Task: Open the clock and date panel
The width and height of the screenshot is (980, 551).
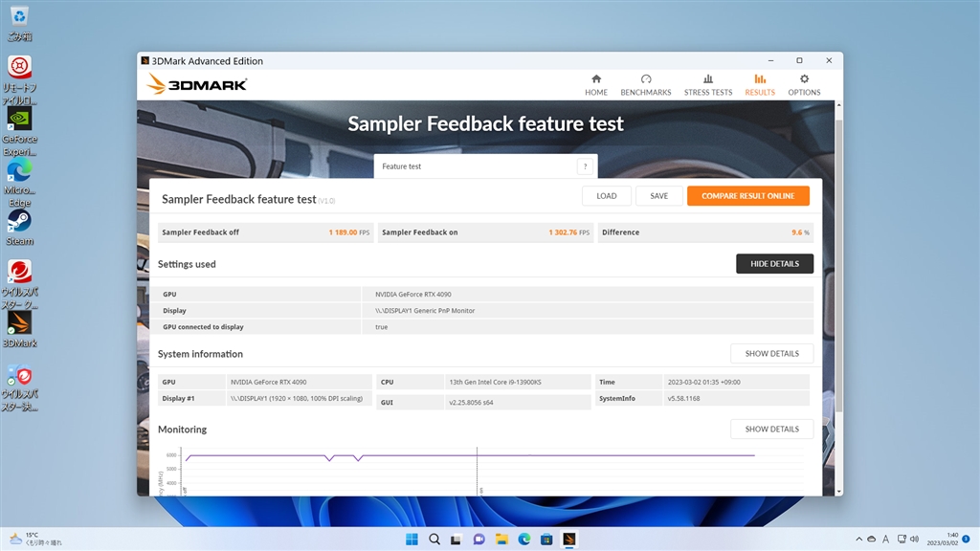Action: [943, 540]
